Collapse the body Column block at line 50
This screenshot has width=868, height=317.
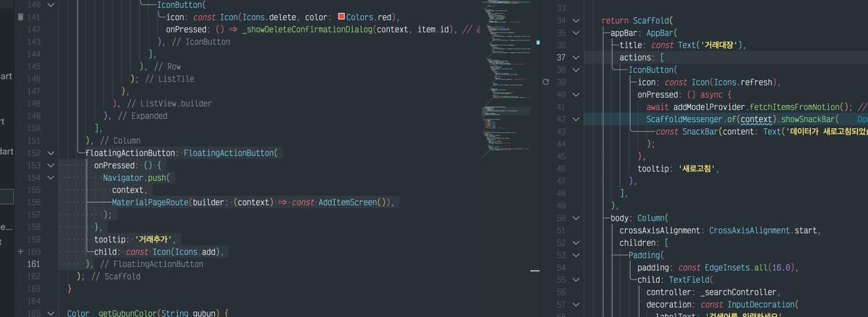[576, 218]
